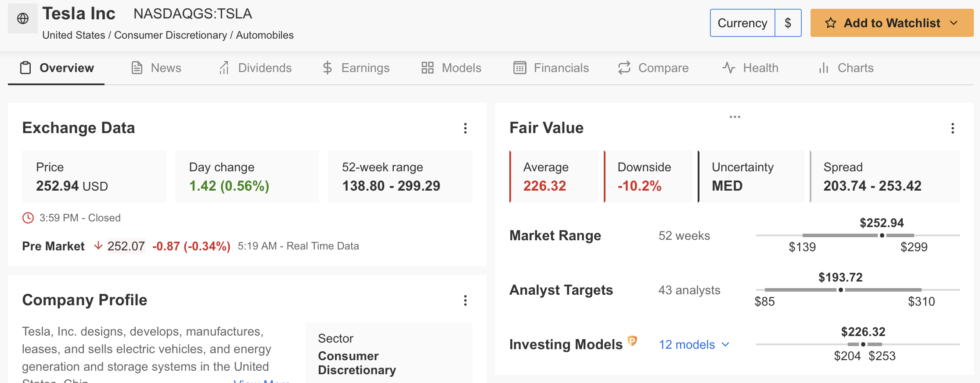Go to the Earnings tab
This screenshot has width=980, height=383.
(356, 68)
